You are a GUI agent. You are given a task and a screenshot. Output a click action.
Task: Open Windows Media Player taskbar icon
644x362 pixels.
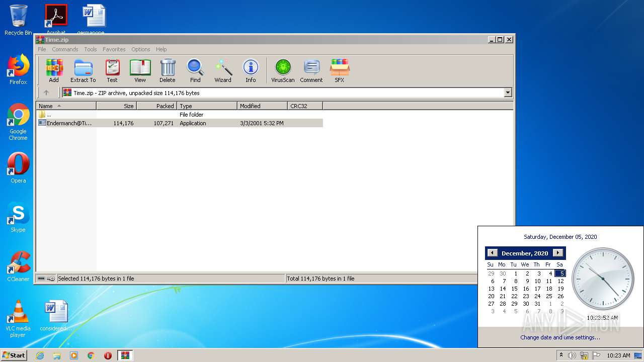(x=74, y=355)
